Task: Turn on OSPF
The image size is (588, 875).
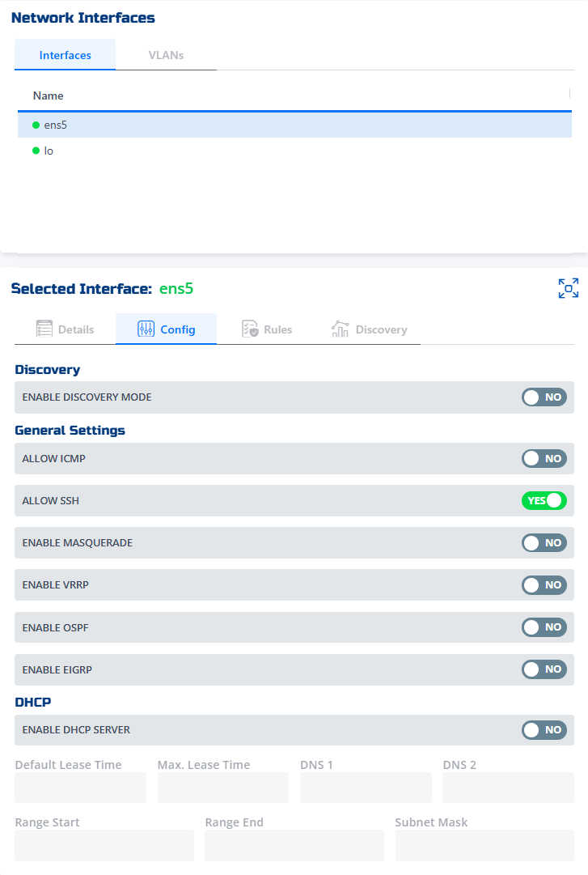Action: tap(544, 627)
